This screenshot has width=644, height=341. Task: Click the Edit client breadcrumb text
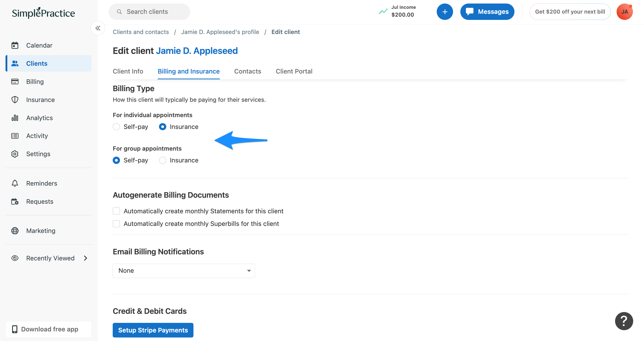[286, 32]
